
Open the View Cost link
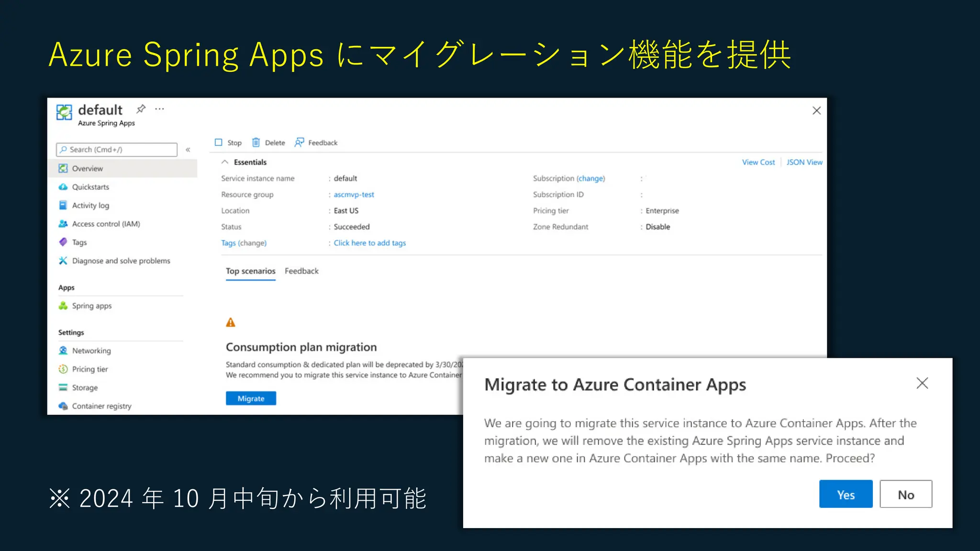click(x=758, y=162)
